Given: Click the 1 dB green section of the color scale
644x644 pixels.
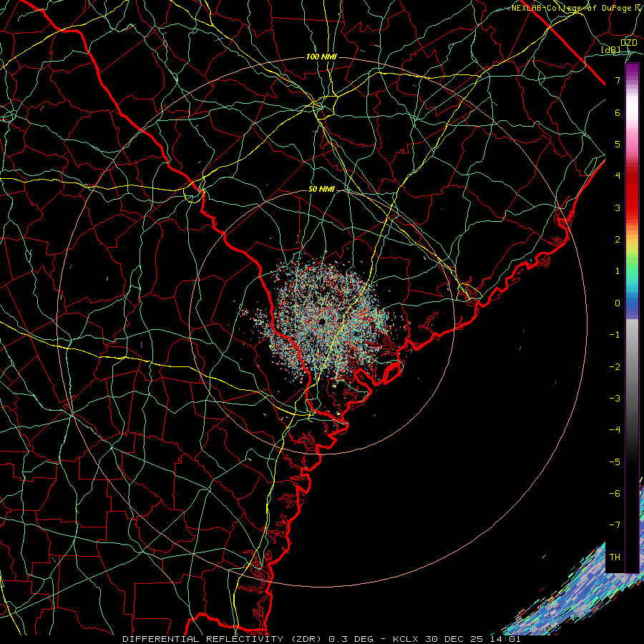Looking at the screenshot, I should point(632,271).
